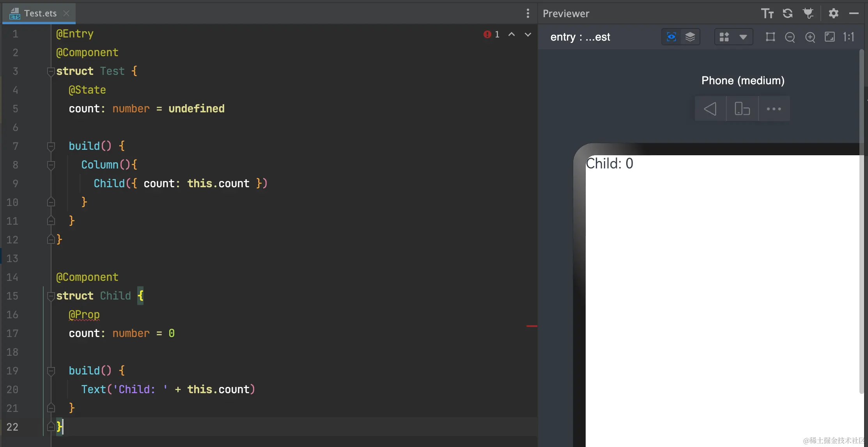The width and height of the screenshot is (868, 447).
Task: Open the editor tab options three-dot menu
Action: tap(528, 14)
